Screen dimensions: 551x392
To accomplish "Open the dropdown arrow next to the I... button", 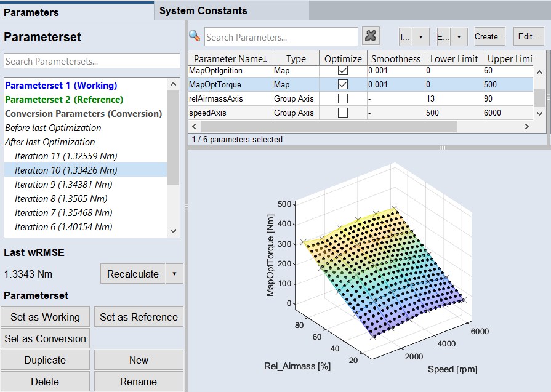I will tap(420, 37).
